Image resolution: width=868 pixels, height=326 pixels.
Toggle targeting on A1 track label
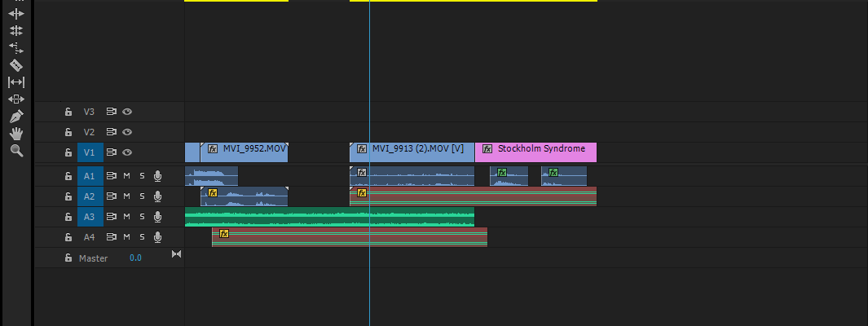90,176
